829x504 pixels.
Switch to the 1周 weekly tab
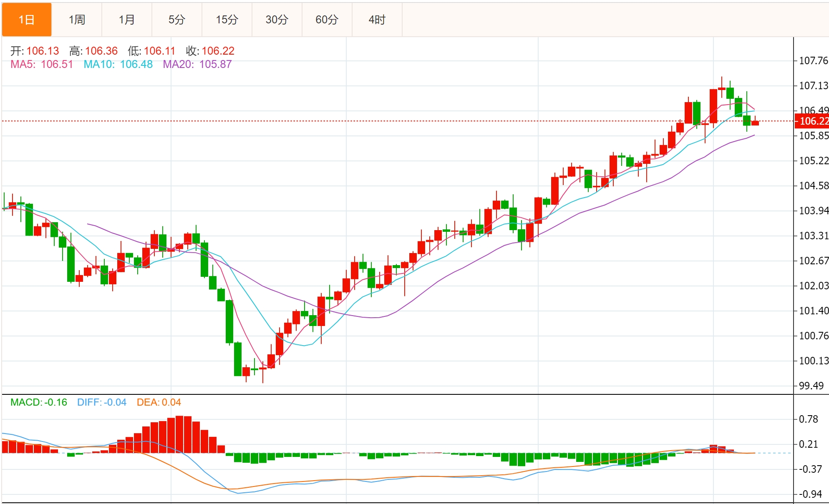[77, 20]
